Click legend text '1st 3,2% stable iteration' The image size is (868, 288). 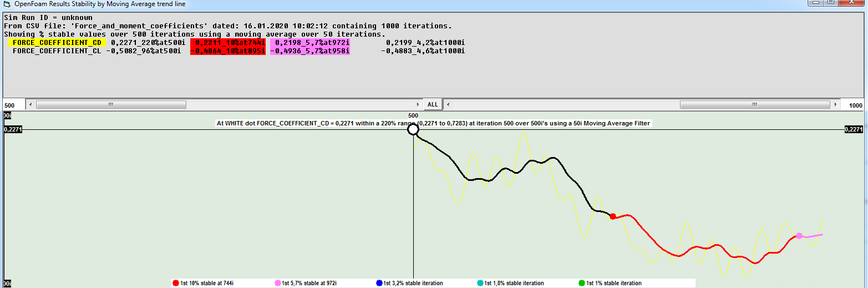pyautogui.click(x=413, y=283)
